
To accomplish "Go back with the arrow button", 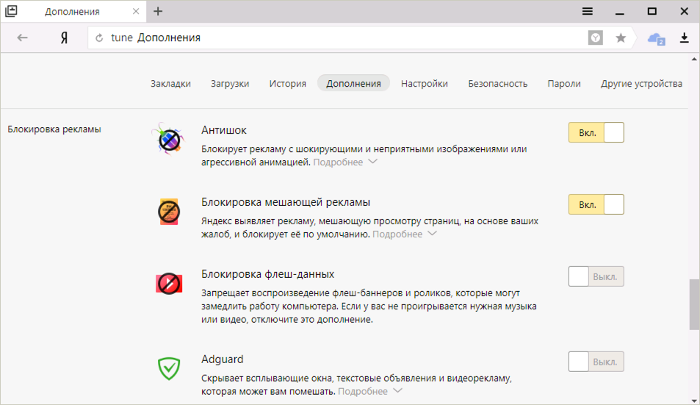I will [x=22, y=38].
